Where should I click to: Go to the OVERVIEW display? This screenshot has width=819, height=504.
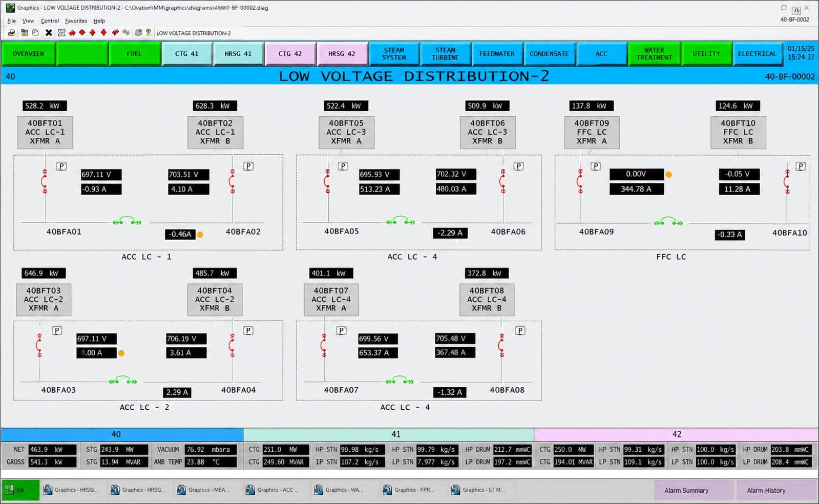[x=29, y=54]
